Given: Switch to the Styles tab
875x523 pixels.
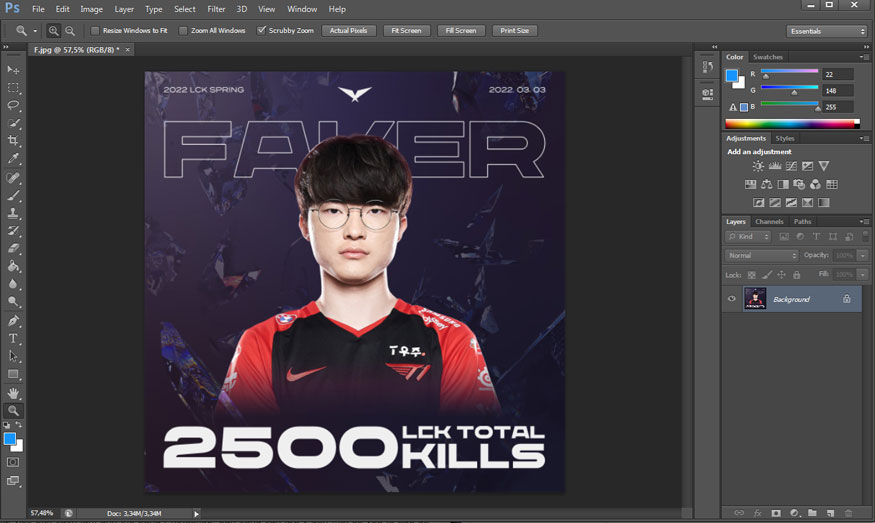Looking at the screenshot, I should [785, 138].
